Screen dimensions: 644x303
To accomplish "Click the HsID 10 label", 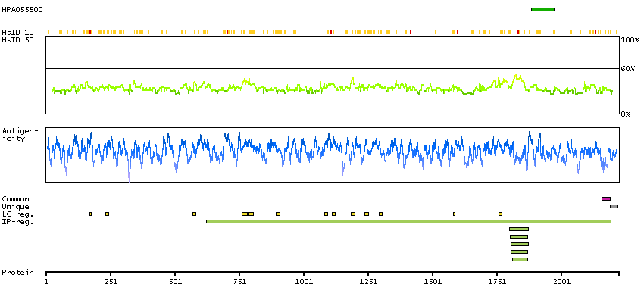I will (x=17, y=33).
